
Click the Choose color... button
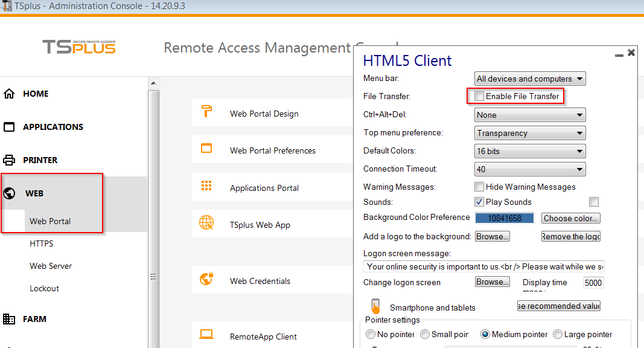click(570, 218)
